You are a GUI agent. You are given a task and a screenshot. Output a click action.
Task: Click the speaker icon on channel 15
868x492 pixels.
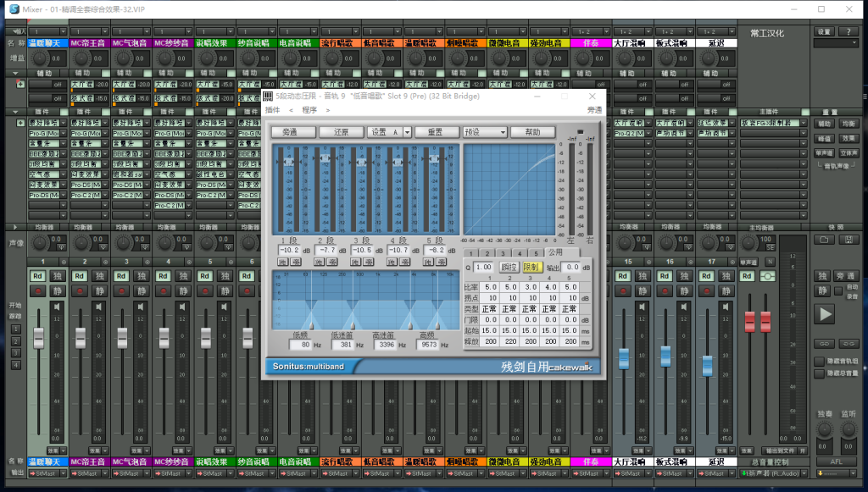[x=643, y=307]
